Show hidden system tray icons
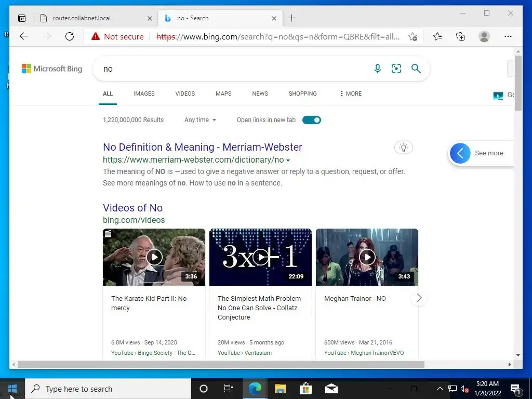This screenshot has width=532, height=399. pyautogui.click(x=440, y=389)
